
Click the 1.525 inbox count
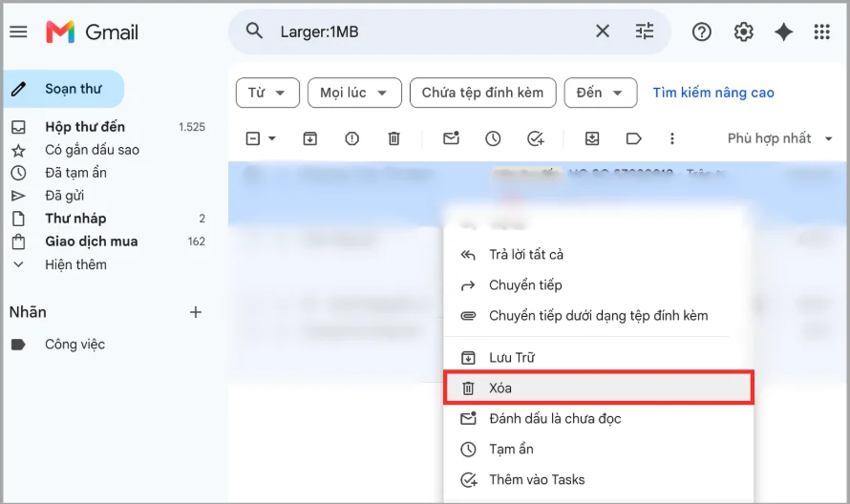click(192, 127)
